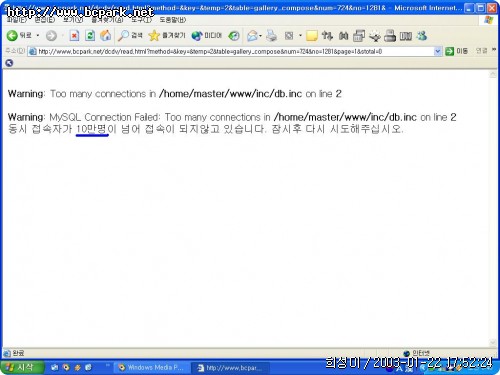Click the second quick launch icon
This screenshot has width=500, height=375.
click(x=66, y=368)
